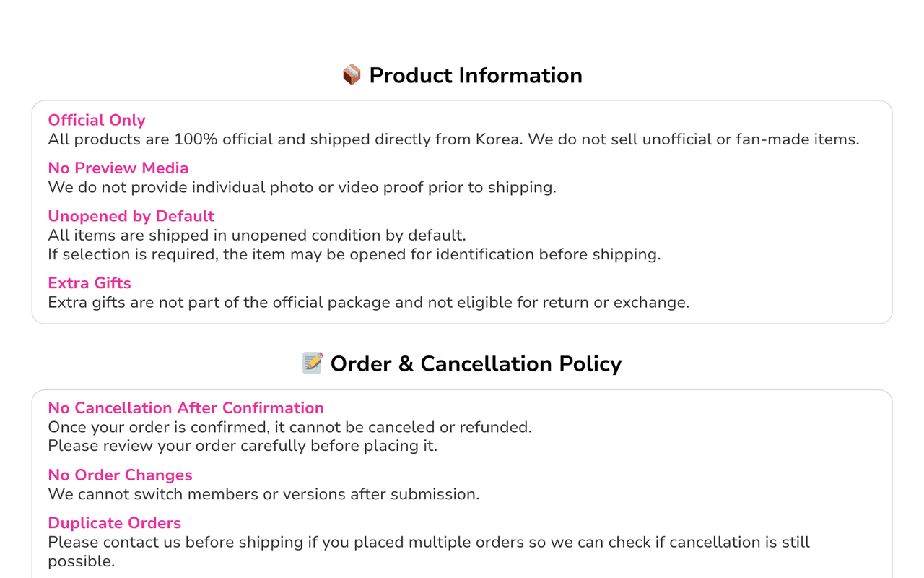Click the No Order Changes heading
Viewport: 924px width, 578px height.
tap(121, 475)
